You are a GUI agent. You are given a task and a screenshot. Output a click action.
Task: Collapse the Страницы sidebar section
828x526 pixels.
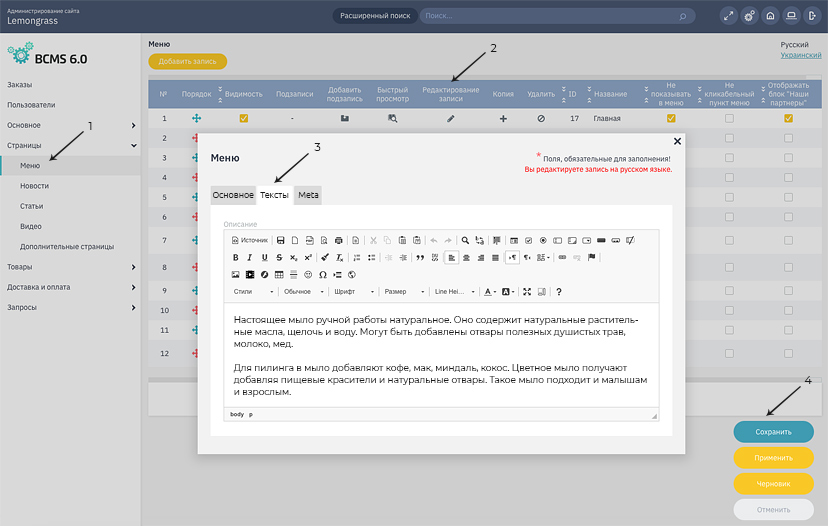tap(134, 145)
